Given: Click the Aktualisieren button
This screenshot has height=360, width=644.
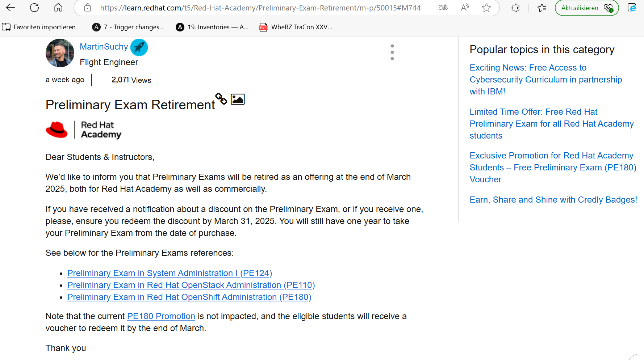Looking at the screenshot, I should tap(580, 8).
